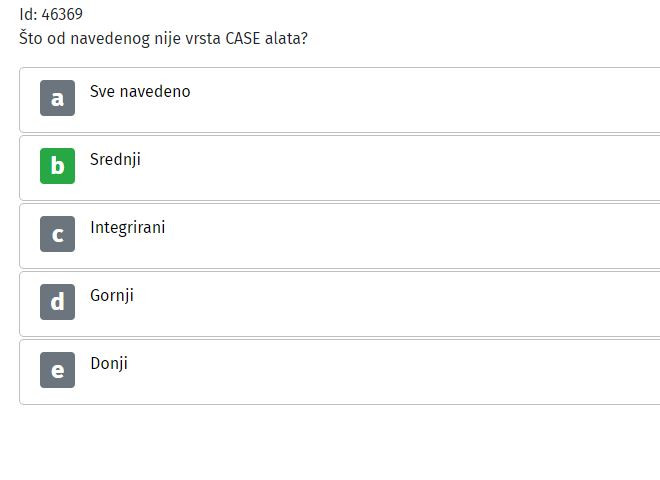
Task: Click the number 46369 in the Id line
Action: point(62,14)
